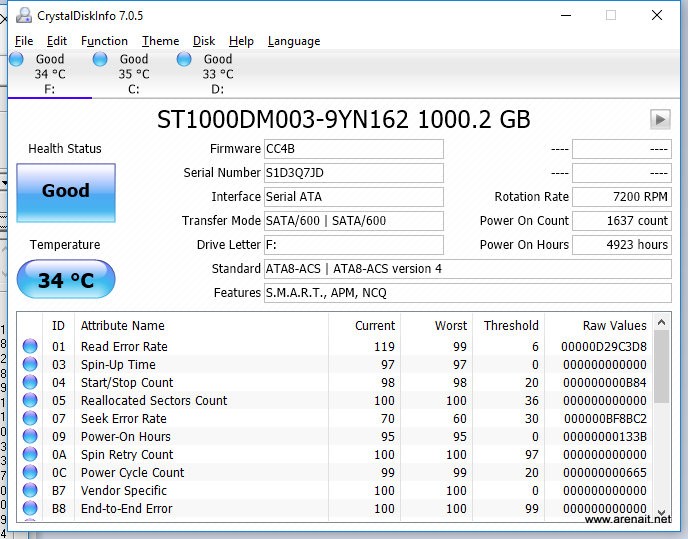The height and width of the screenshot is (539, 688).
Task: Click the CrystalDiskInfo app icon in title bar
Action: click(24, 15)
